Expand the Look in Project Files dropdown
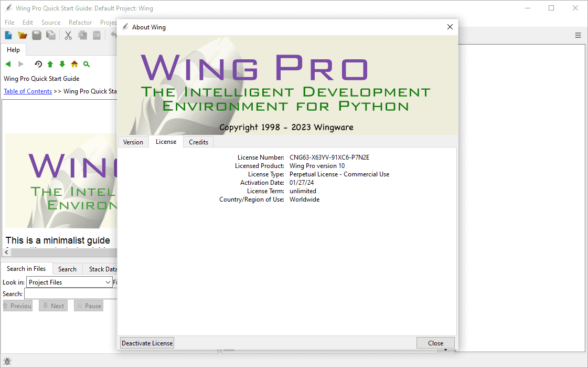The height and width of the screenshot is (368, 588). click(69, 282)
